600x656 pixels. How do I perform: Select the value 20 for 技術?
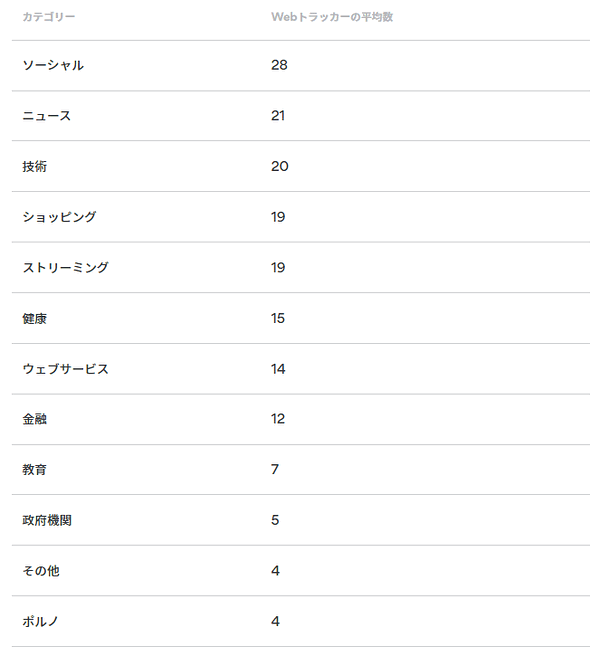tap(279, 166)
